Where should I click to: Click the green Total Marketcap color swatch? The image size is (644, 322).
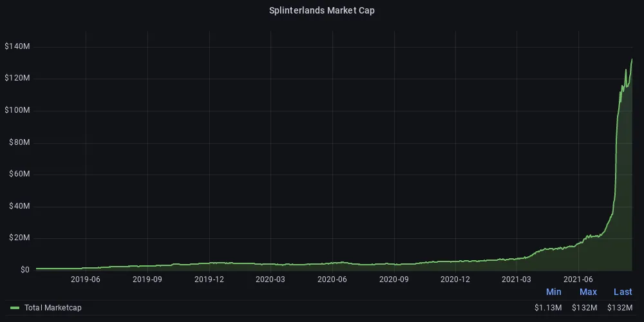point(15,308)
